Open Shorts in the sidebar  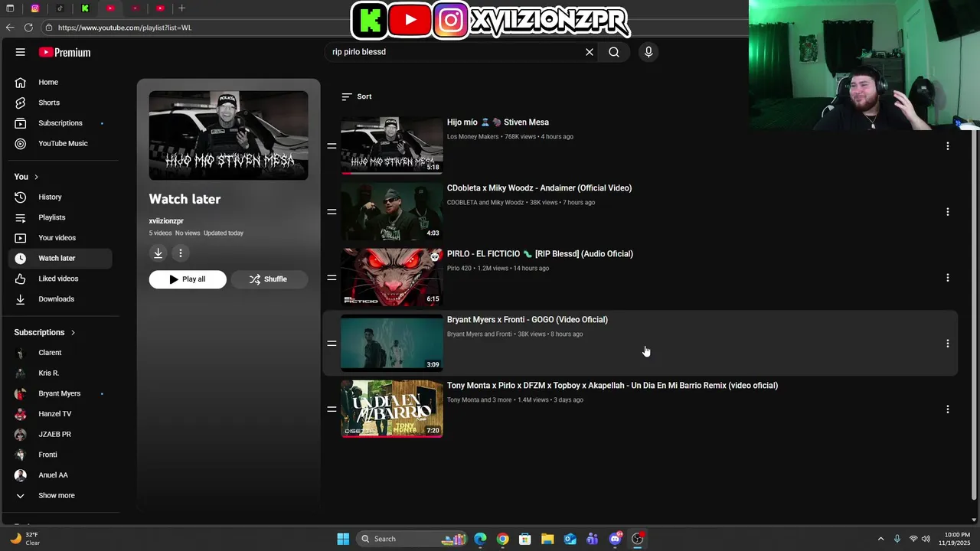[60, 103]
